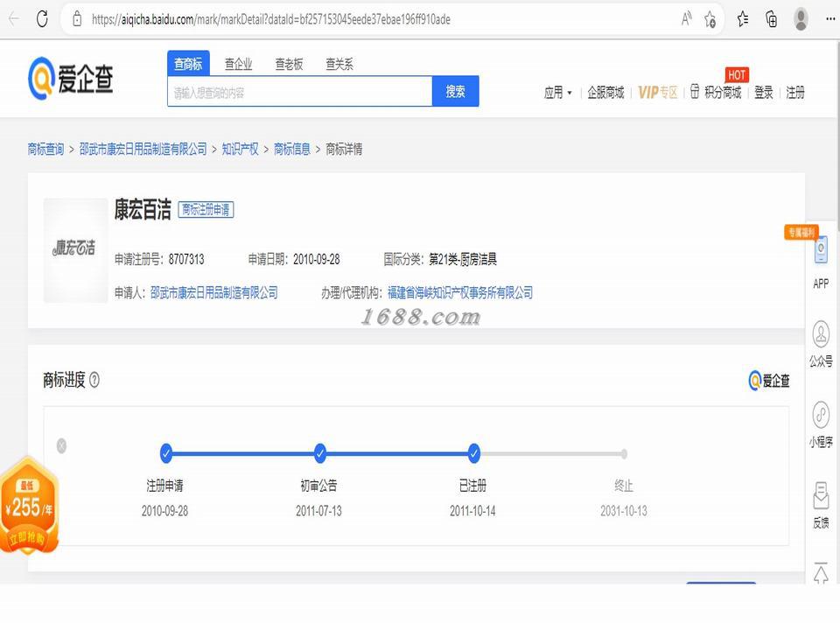Viewport: 840px width, 630px height.
Task: Click the browser address bar URL
Action: click(x=271, y=20)
